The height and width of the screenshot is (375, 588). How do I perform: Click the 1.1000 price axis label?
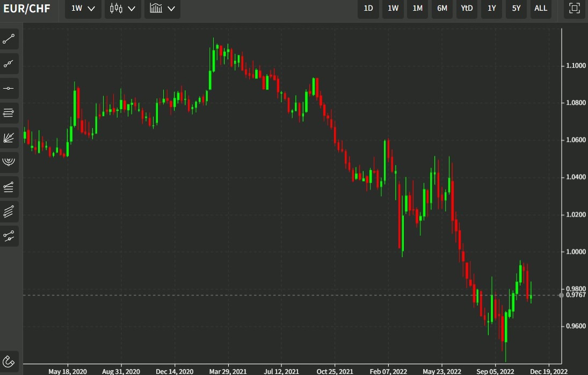coord(576,66)
